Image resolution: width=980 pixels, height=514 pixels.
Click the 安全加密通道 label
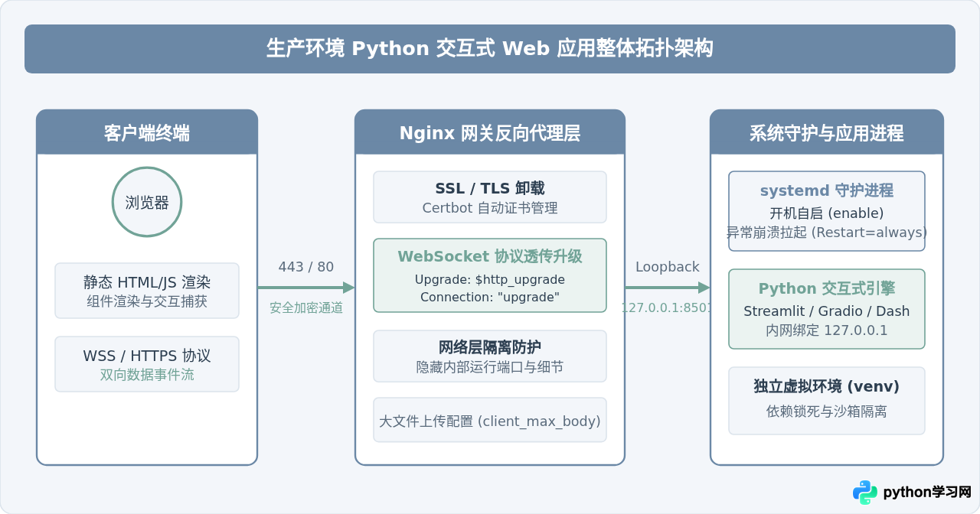pyautogui.click(x=306, y=307)
